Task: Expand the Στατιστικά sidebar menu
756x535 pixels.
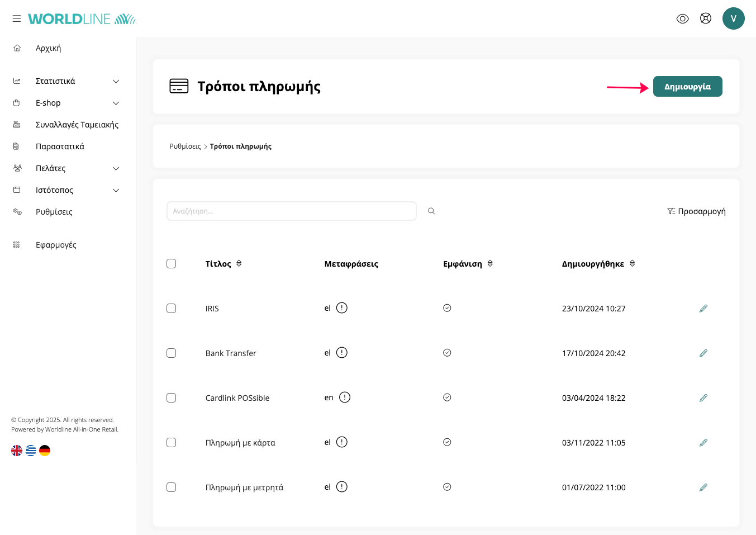Action: (116, 81)
